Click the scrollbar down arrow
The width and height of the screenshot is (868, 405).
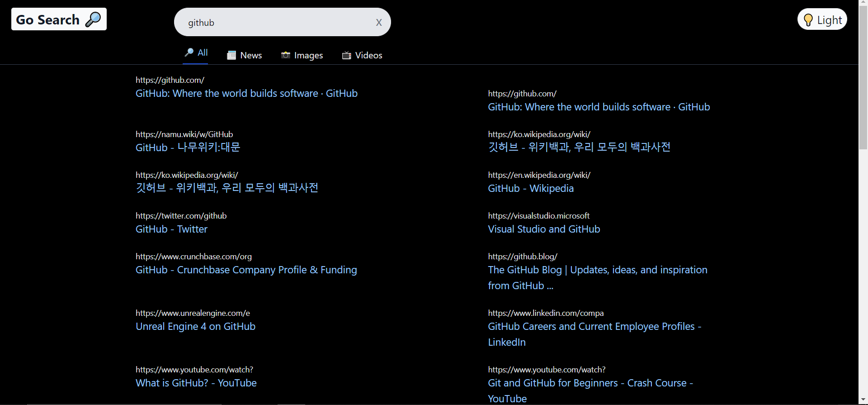point(863,400)
